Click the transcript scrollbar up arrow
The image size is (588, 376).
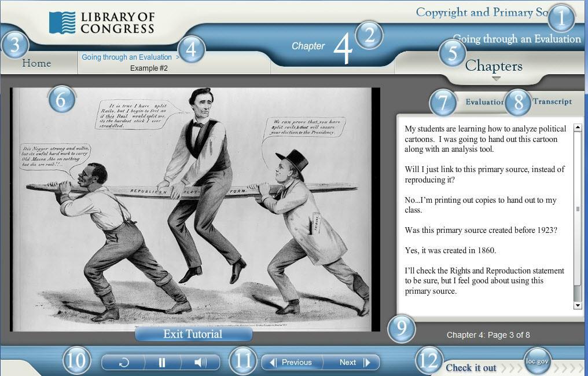(578, 127)
